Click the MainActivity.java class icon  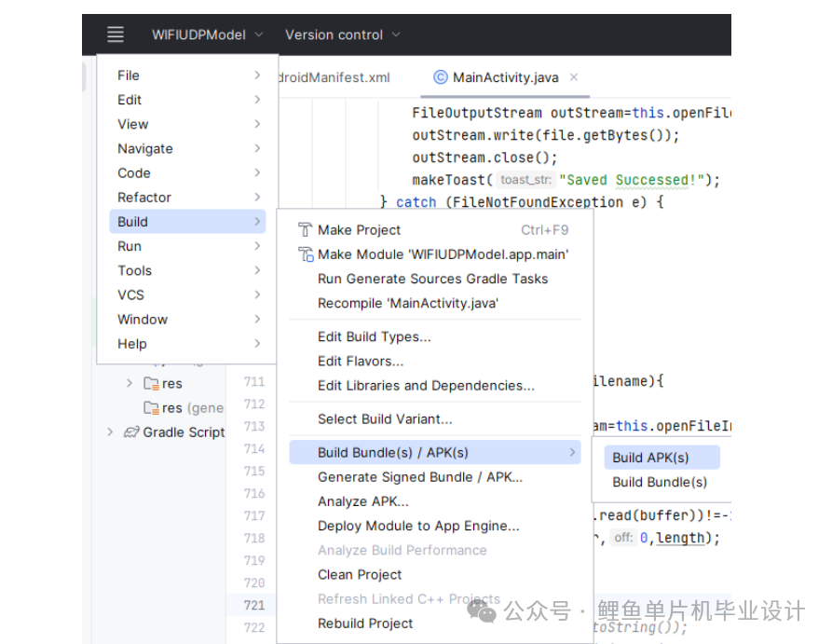(441, 77)
